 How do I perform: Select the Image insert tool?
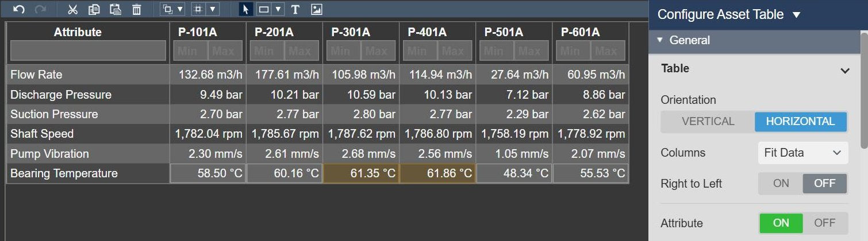click(x=316, y=9)
